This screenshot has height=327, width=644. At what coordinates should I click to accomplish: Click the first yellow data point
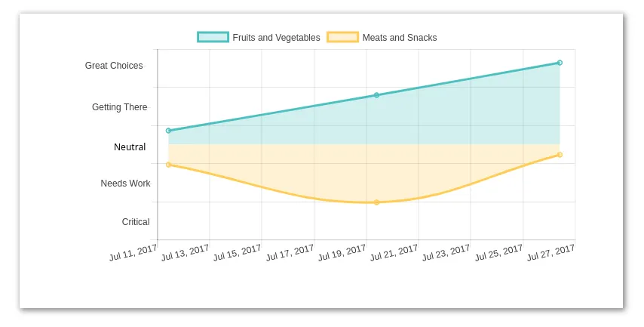pos(168,165)
